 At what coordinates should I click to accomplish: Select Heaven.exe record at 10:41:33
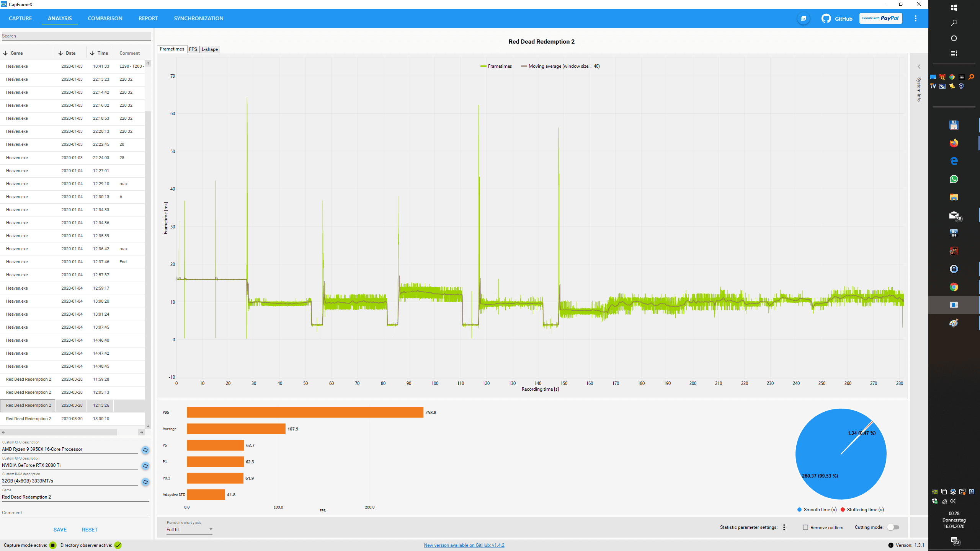73,66
